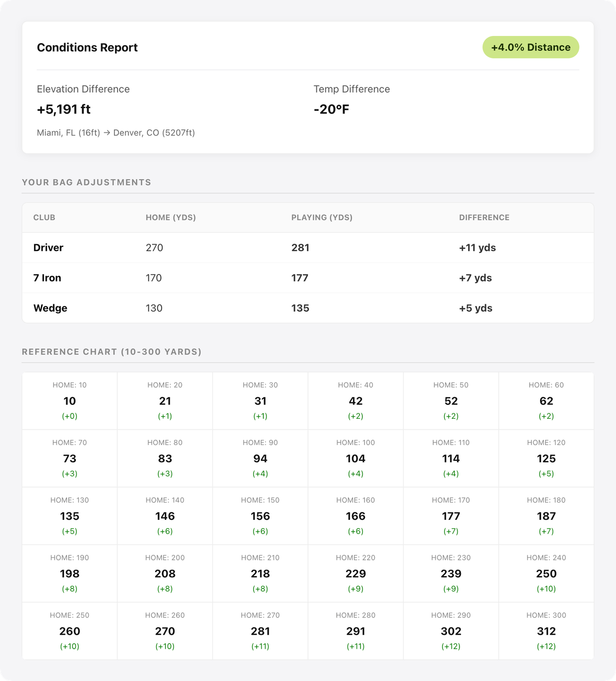The width and height of the screenshot is (616, 681).
Task: Click the PLAYING (YDS) column header
Action: 321,218
